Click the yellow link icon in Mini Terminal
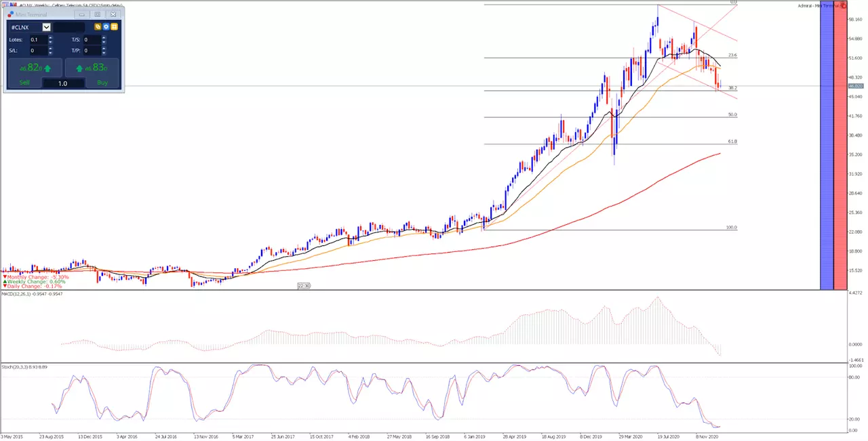The height and width of the screenshot is (441, 868). pos(98,27)
